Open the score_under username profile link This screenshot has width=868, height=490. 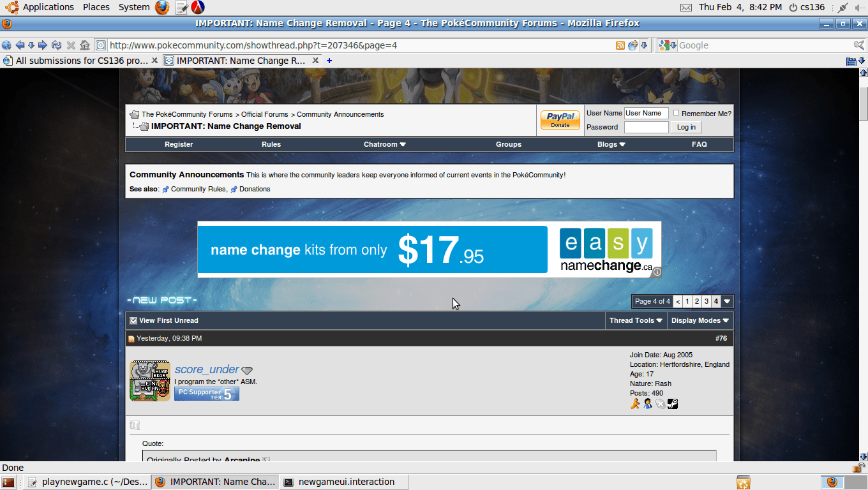207,369
